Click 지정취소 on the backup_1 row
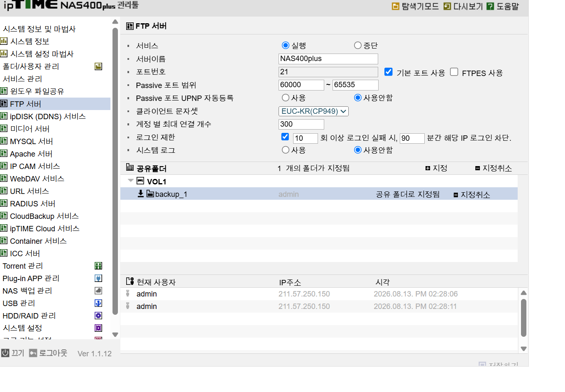565x392 pixels. [x=472, y=195]
